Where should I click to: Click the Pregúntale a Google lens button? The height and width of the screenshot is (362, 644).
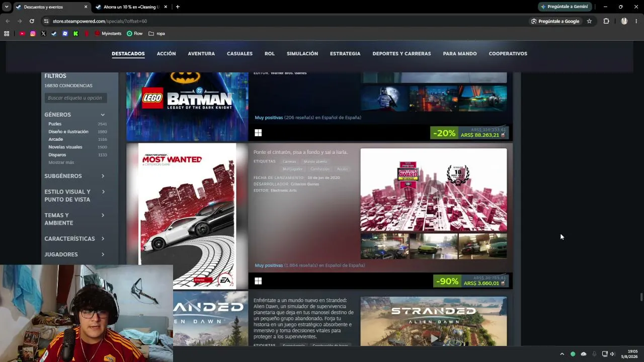click(555, 21)
